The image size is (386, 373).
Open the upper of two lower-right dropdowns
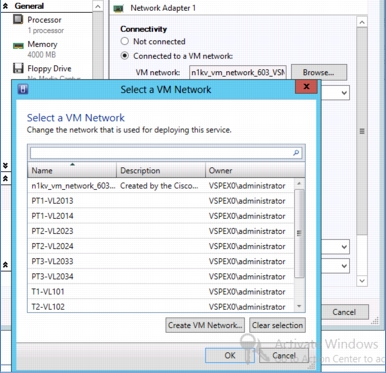344,247
